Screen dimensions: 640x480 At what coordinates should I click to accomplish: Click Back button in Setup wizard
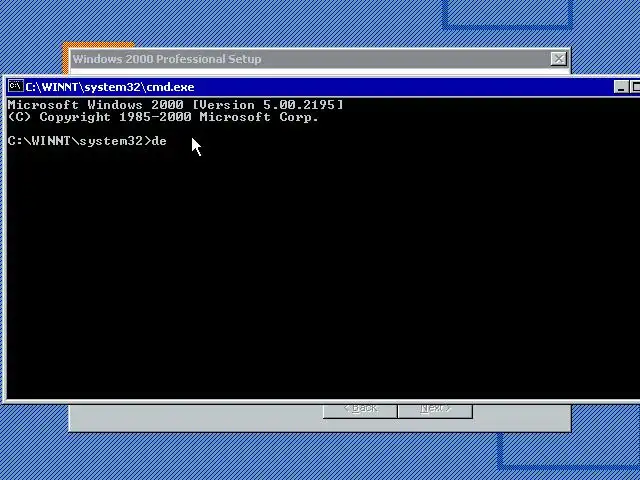(x=360, y=410)
